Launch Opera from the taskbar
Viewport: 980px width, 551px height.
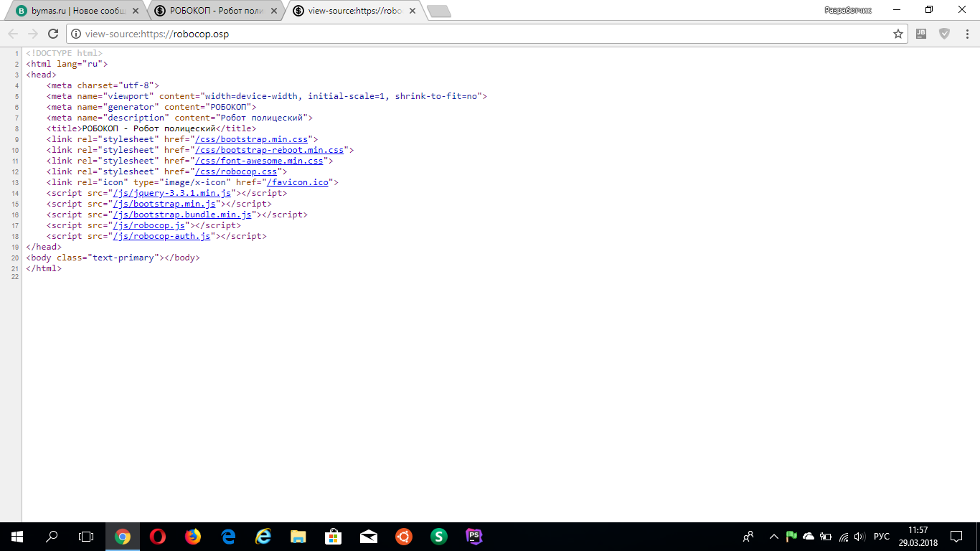(x=158, y=537)
